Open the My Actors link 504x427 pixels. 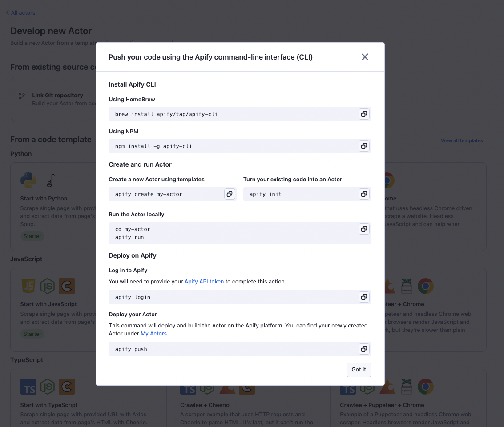[154, 334]
